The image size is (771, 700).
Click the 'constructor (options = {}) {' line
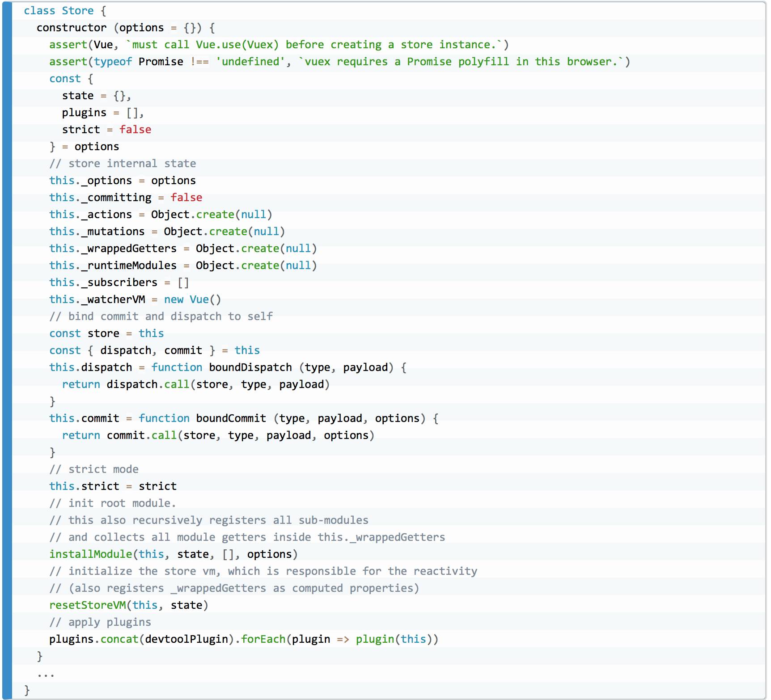[126, 28]
